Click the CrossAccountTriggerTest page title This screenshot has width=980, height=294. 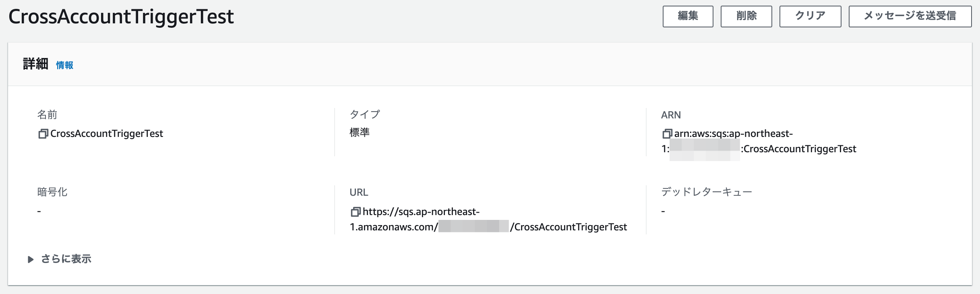120,17
